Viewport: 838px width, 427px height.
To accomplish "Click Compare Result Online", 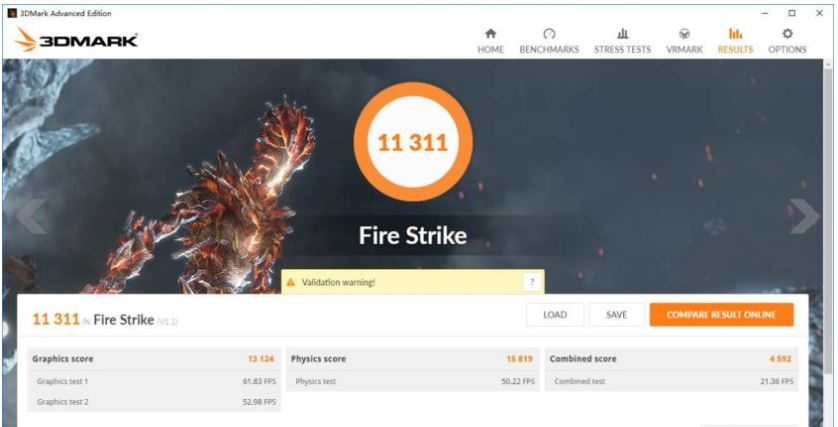I will 721,315.
